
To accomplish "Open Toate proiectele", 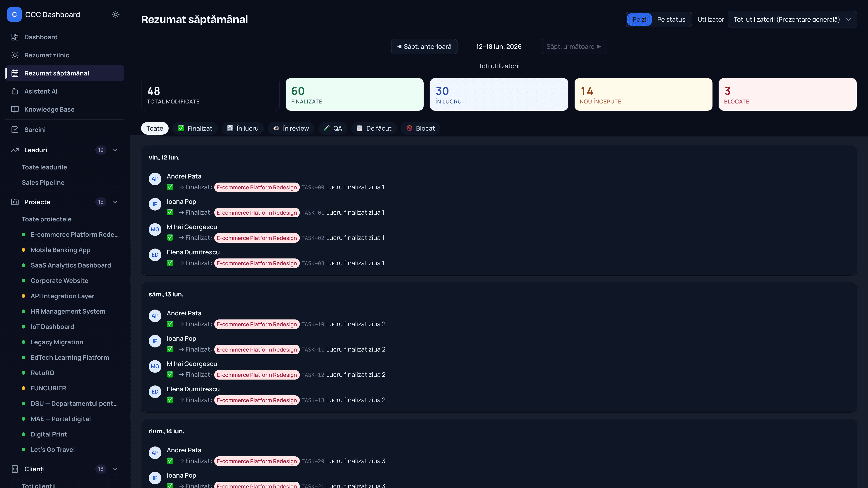I will (x=47, y=219).
